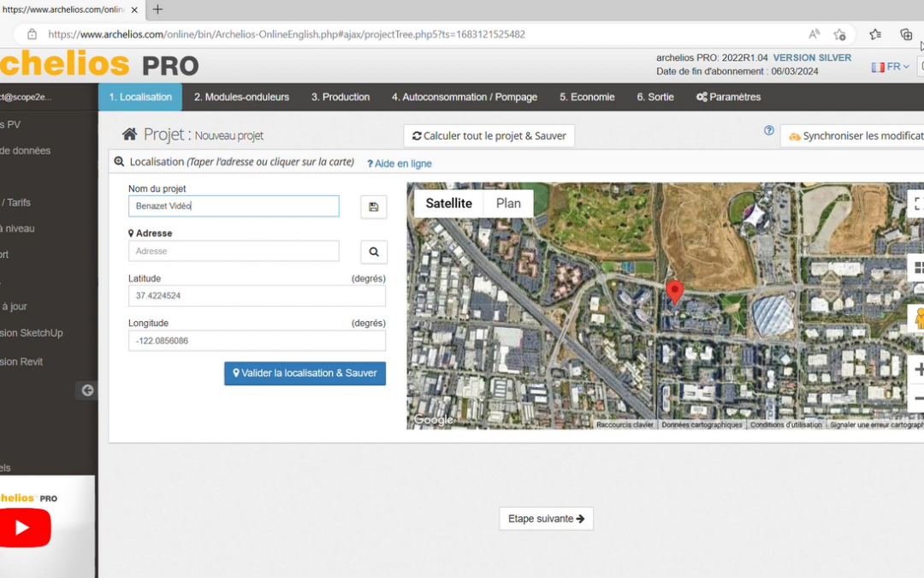Switch map to Plan view
The image size is (924, 578).
coord(508,204)
